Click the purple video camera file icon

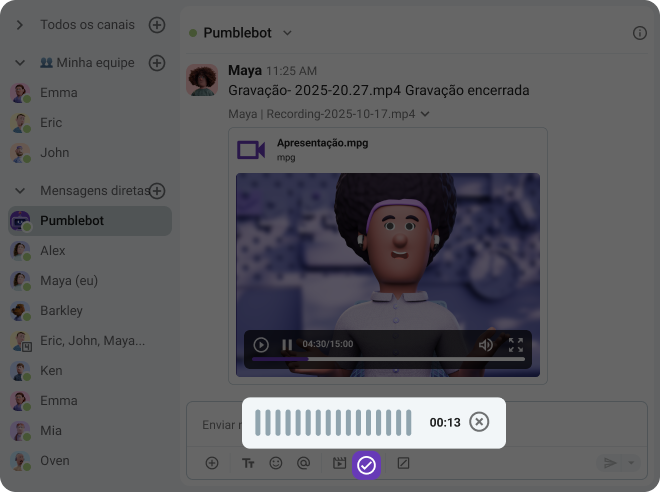click(251, 150)
